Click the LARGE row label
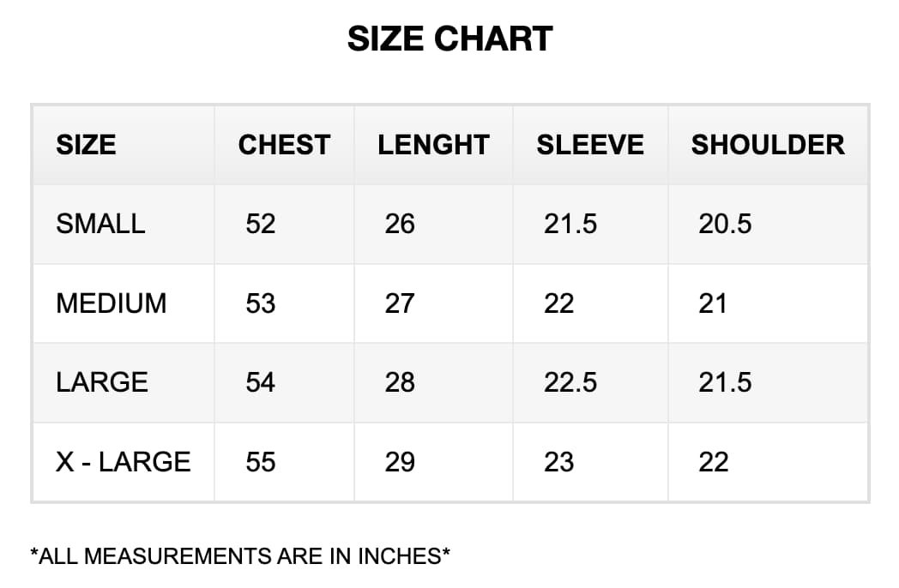Screen dimensions: 899x588 102,382
